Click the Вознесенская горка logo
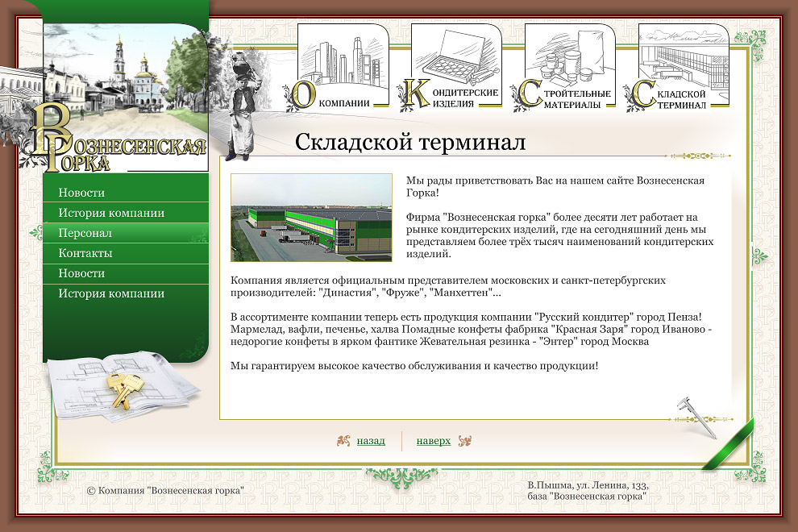The height and width of the screenshot is (532, 798). click(x=117, y=145)
